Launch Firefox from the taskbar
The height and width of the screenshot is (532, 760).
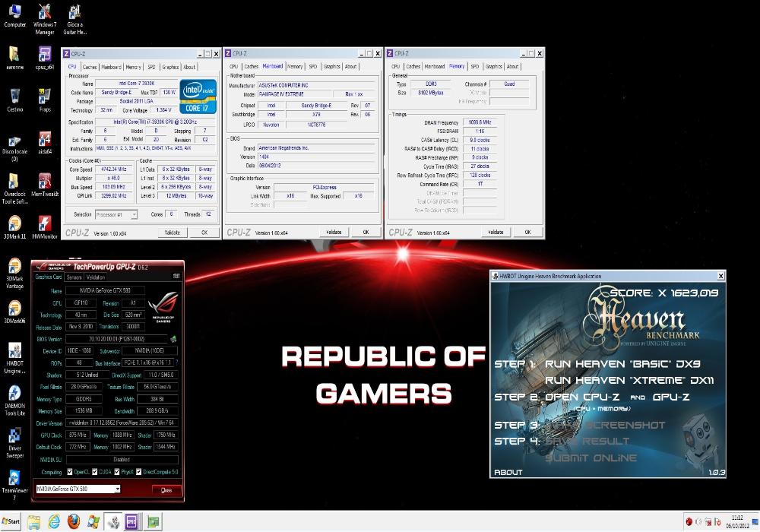[x=74, y=522]
